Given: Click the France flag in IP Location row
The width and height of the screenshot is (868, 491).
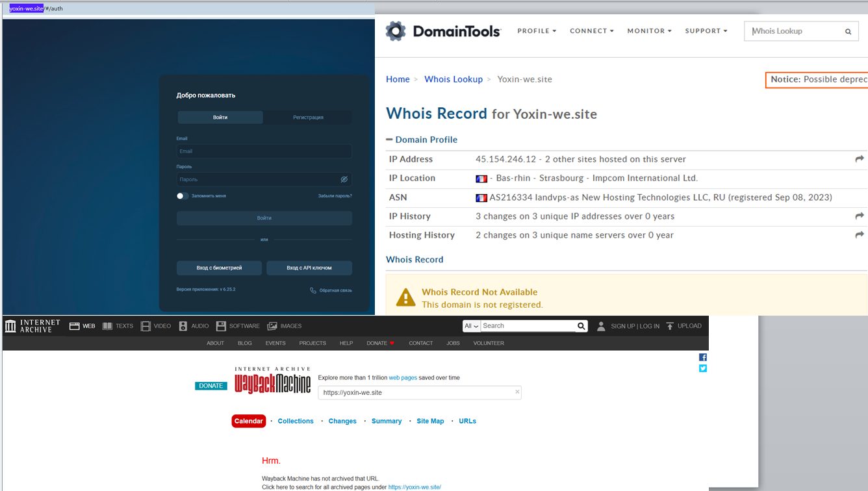Looking at the screenshot, I should click(x=481, y=179).
